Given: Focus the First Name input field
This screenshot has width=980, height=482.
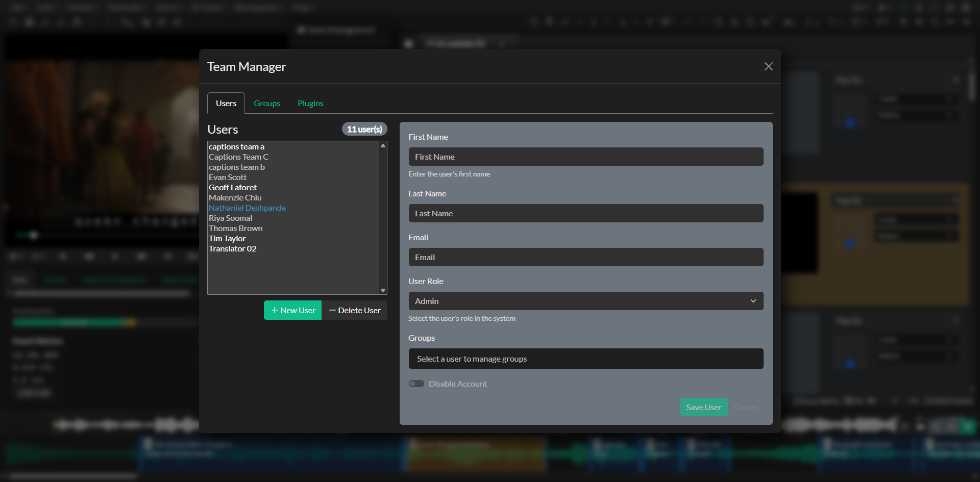Looking at the screenshot, I should point(585,157).
